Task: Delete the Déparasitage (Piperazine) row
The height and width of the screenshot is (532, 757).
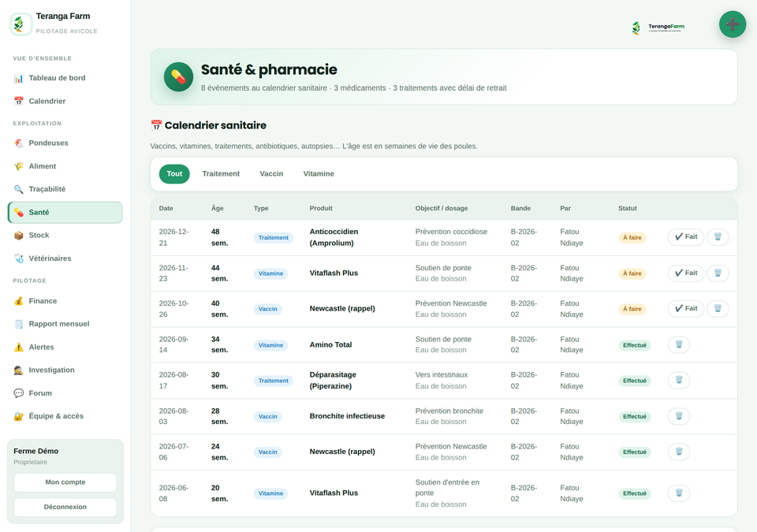Action: pyautogui.click(x=679, y=381)
